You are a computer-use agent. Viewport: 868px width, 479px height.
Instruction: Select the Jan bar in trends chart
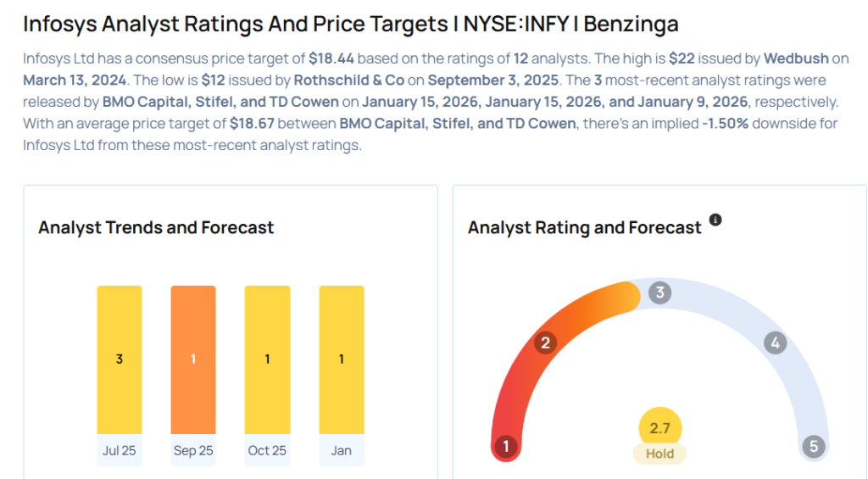[342, 359]
